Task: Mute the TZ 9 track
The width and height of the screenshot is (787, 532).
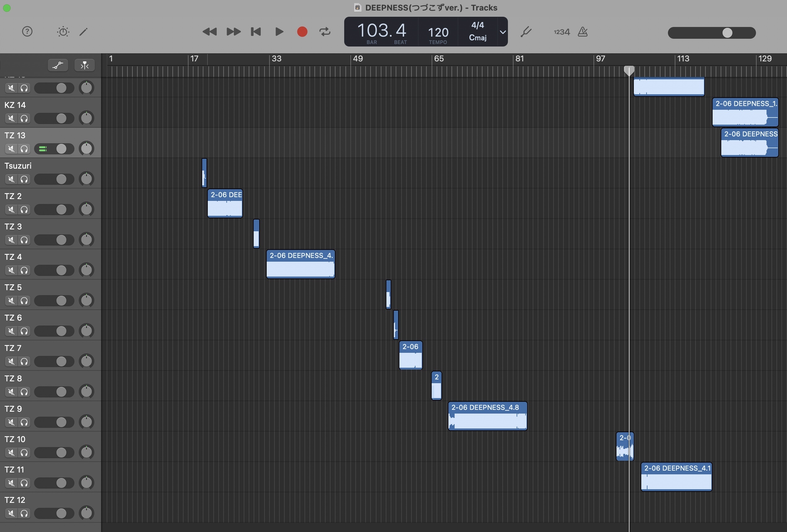Action: (x=11, y=422)
